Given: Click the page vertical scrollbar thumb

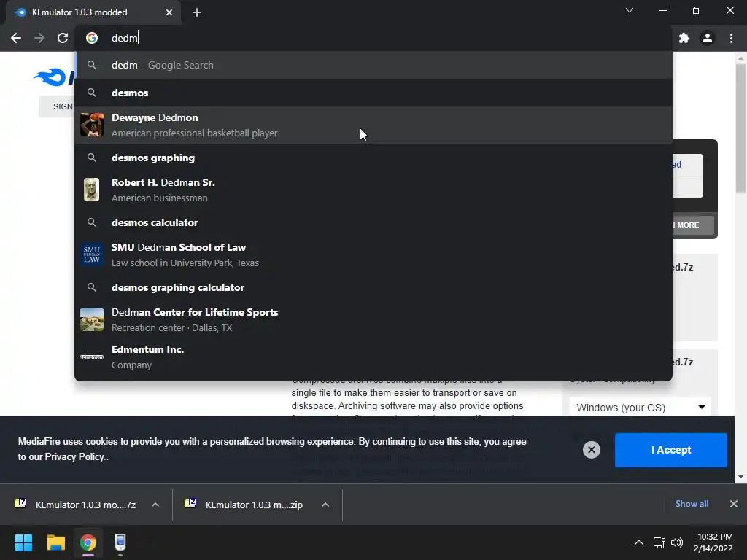Looking at the screenshot, I should [x=740, y=128].
